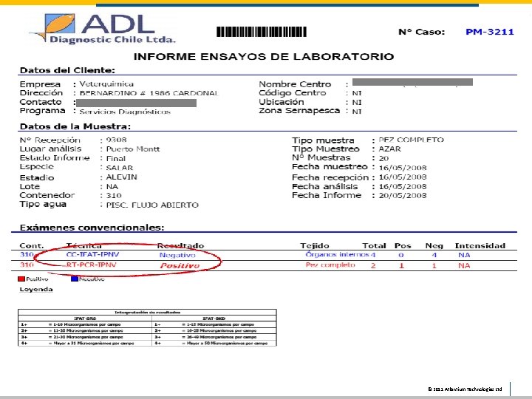Select the red Pez completo tissue cell

click(x=330, y=265)
